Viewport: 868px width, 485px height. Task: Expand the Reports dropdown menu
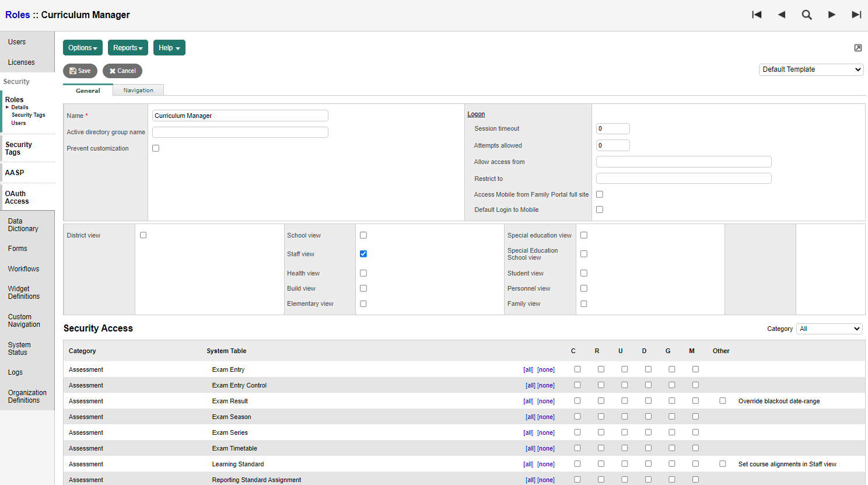pos(128,48)
